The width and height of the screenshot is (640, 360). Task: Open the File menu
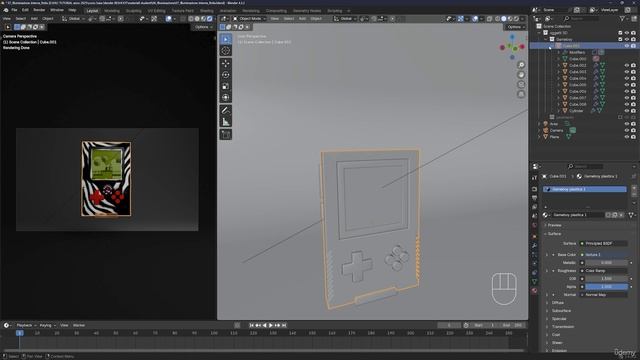click(x=14, y=10)
